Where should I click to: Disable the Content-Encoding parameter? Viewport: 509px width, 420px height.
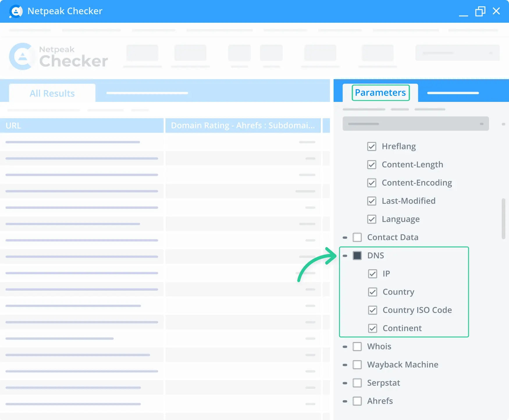pyautogui.click(x=372, y=183)
